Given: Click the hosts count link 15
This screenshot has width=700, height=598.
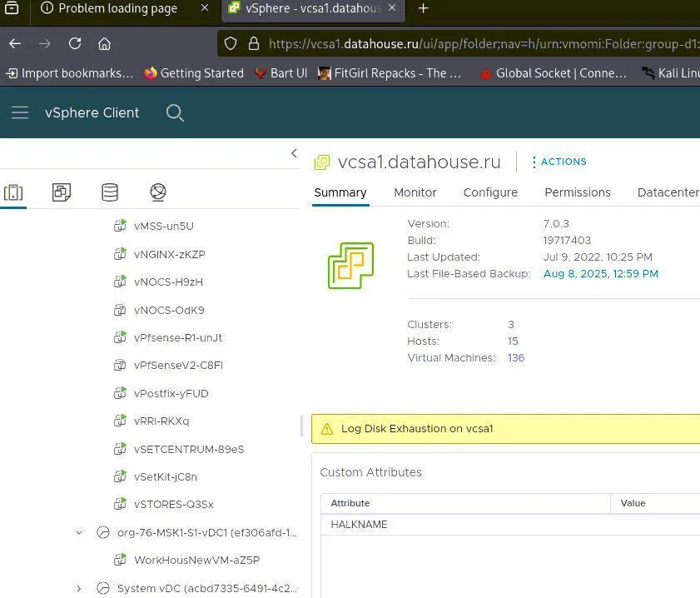Looking at the screenshot, I should (x=513, y=341).
